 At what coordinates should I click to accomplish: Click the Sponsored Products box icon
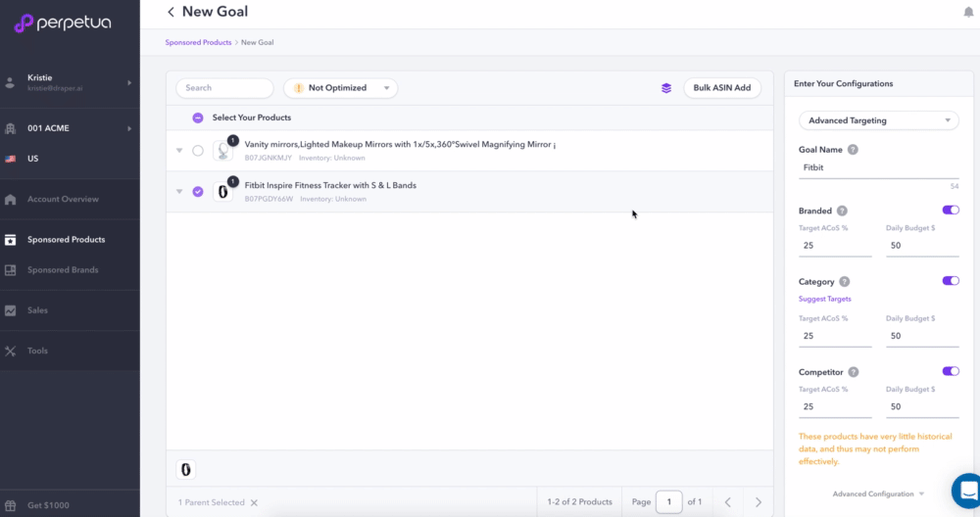click(10, 240)
